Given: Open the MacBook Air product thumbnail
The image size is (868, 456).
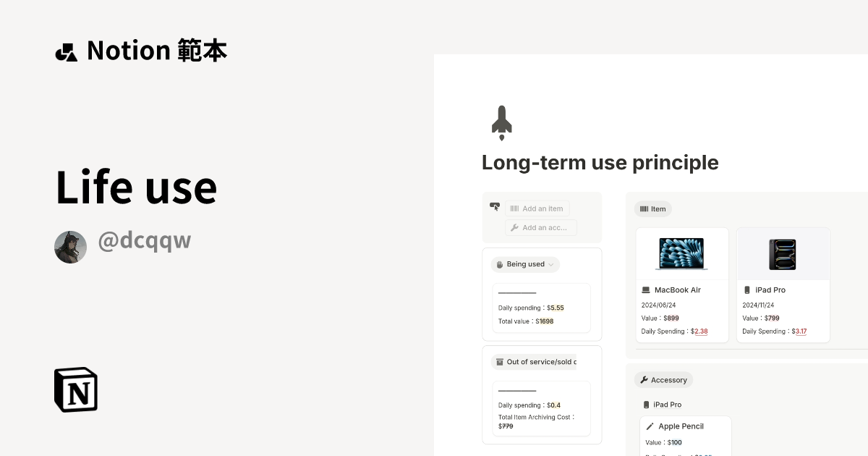Looking at the screenshot, I should 681,253.
